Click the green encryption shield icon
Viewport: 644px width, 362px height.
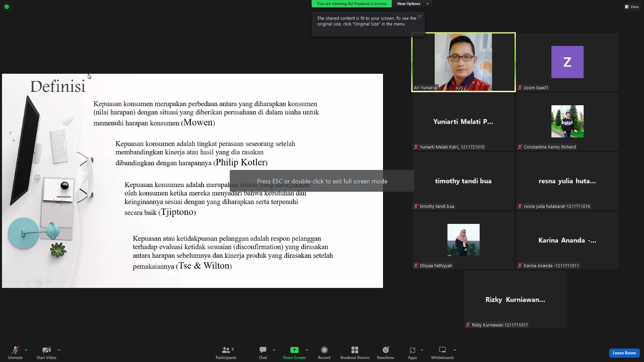pyautogui.click(x=7, y=7)
